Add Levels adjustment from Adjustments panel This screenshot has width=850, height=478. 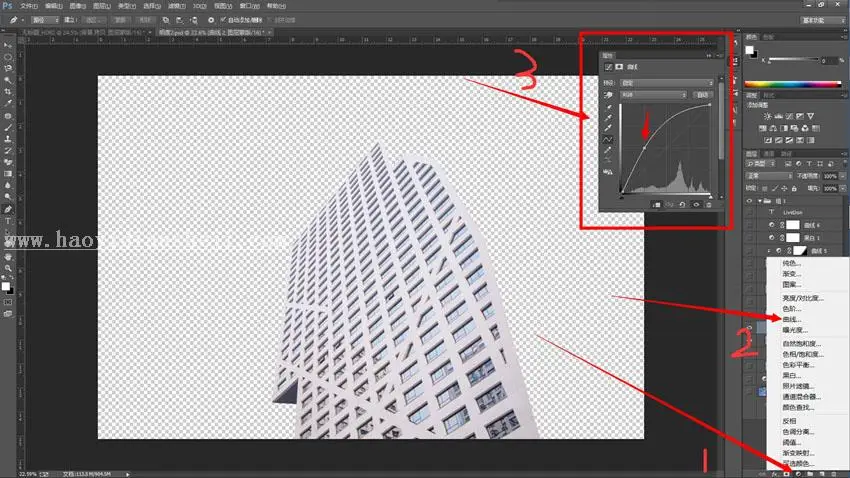tap(778, 116)
